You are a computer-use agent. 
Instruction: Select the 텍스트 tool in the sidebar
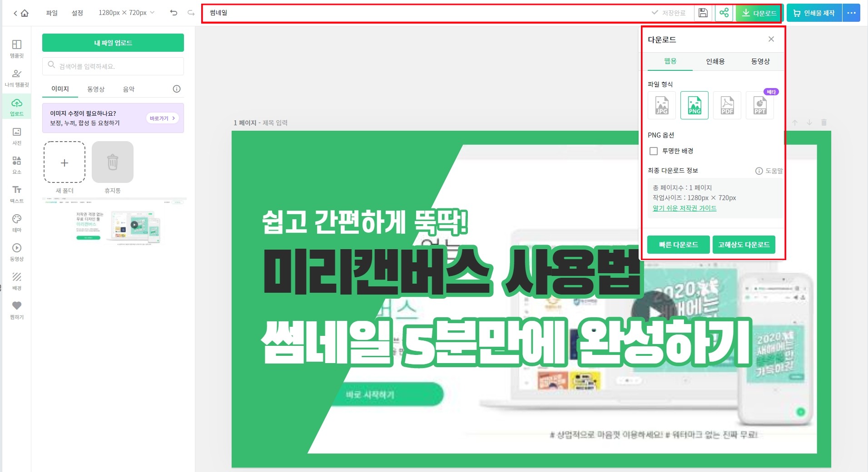coord(16,193)
